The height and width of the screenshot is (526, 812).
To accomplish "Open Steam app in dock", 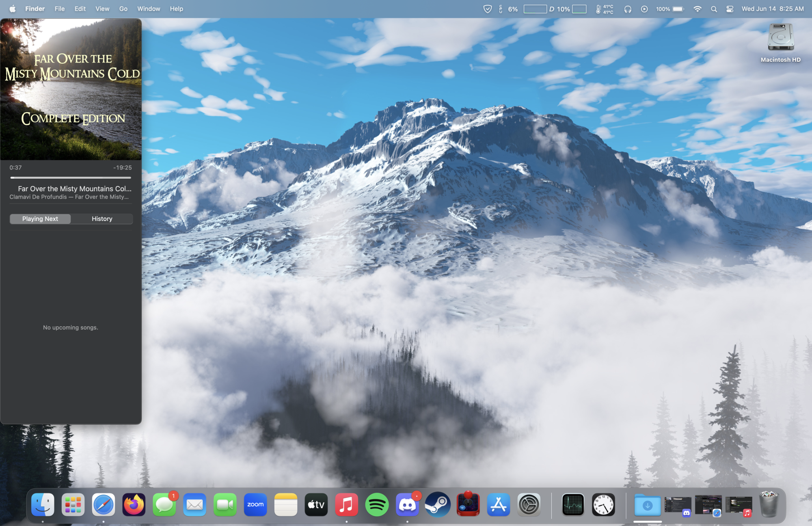I will click(438, 504).
